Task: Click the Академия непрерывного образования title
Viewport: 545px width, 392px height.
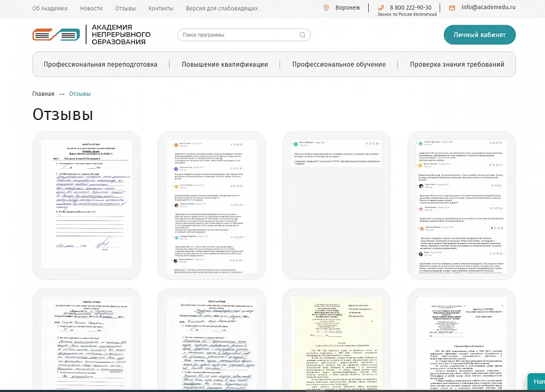Action: (x=121, y=35)
